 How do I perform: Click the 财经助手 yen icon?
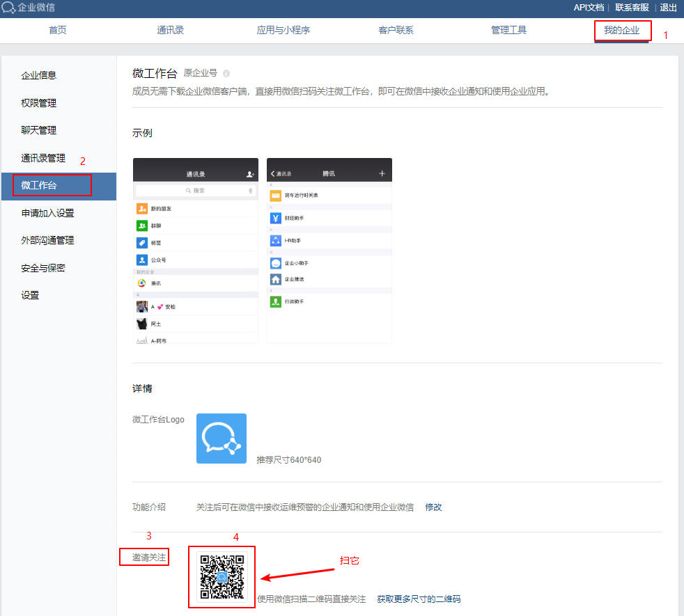(x=276, y=218)
